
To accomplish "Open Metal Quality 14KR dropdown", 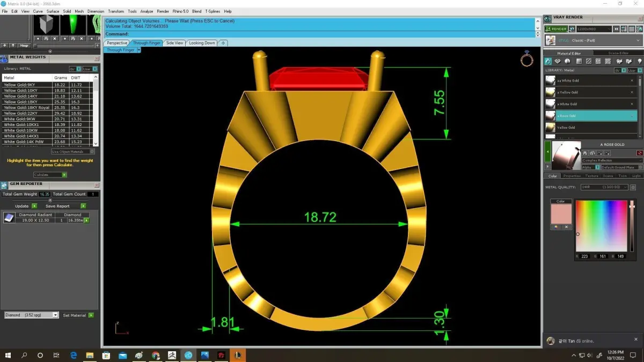I will click(604, 187).
